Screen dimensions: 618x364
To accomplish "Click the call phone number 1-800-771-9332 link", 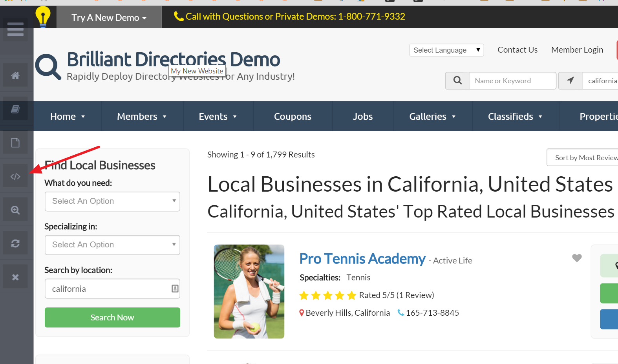I will tap(371, 16).
